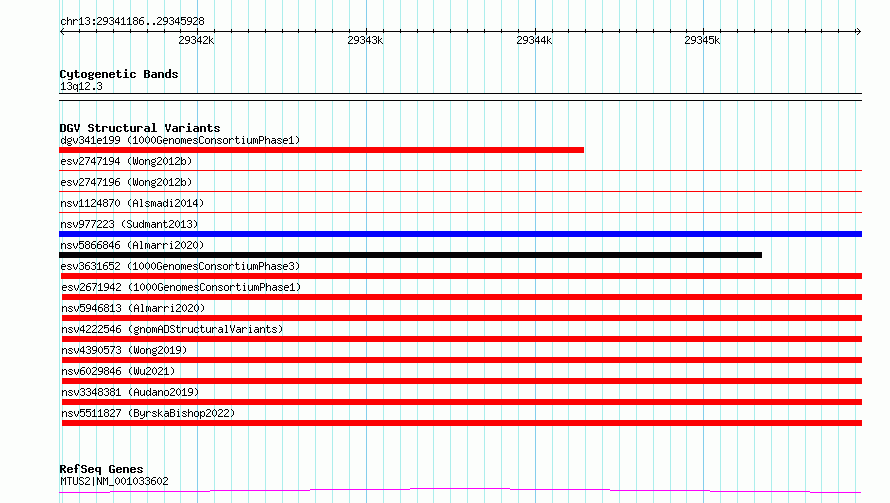Screen dimensions: 890x503
Task: Open esv2747194 (Wong2012b) variant
Action: 126,161
